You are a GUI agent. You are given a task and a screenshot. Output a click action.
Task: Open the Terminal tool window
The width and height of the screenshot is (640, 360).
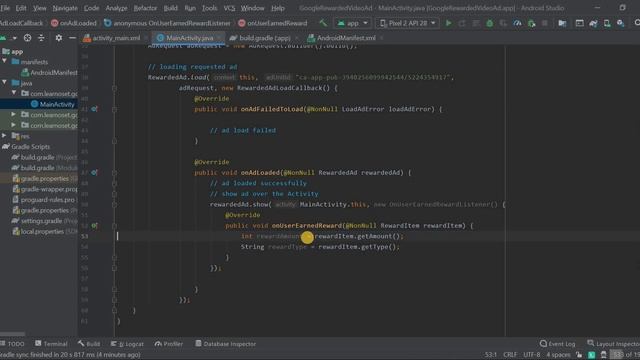point(51,344)
